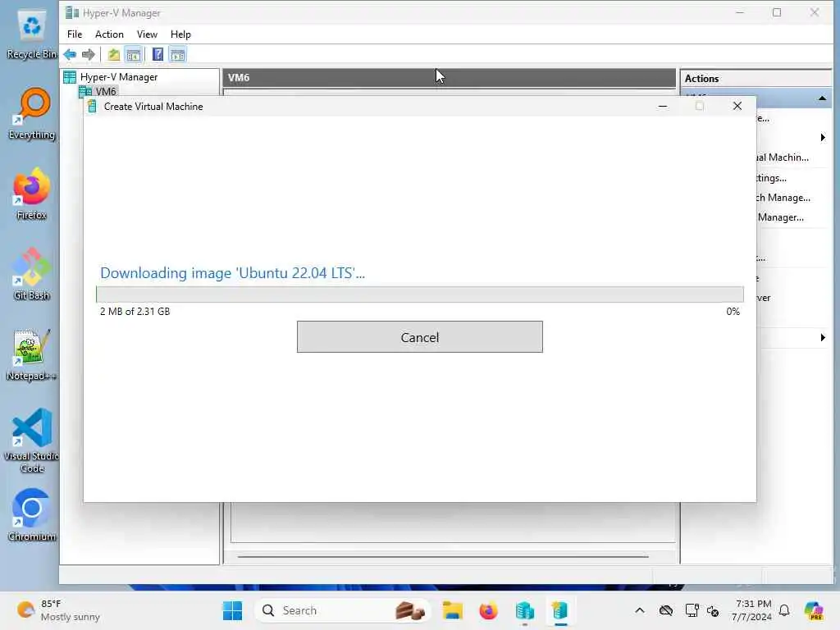Open the Copilot preview taskbar icon

click(814, 610)
